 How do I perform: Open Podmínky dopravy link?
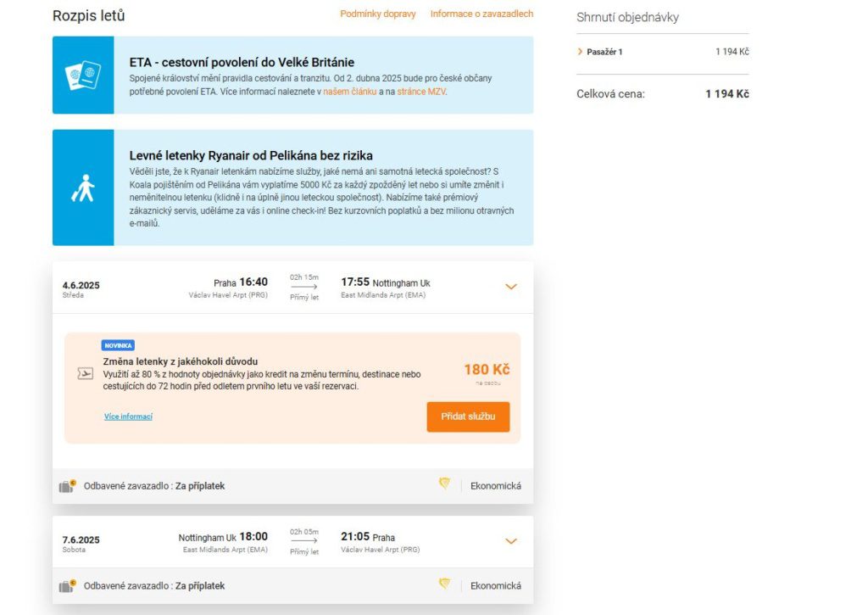tap(377, 14)
